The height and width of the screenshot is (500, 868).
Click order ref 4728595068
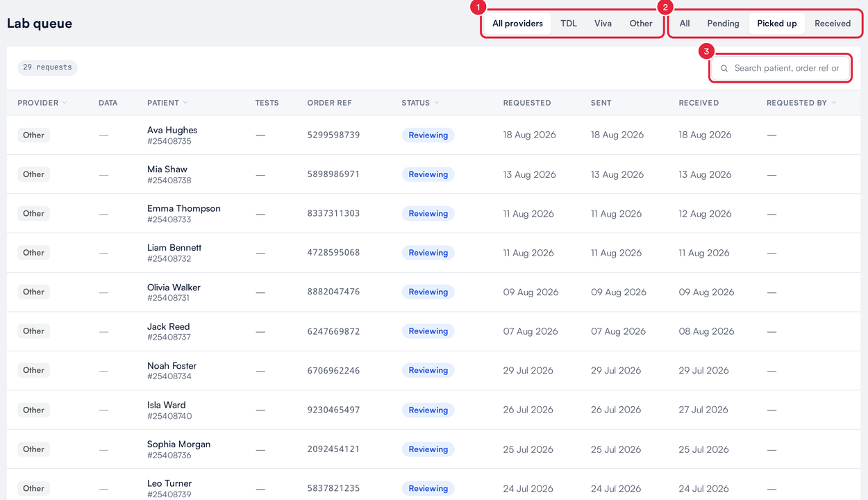[334, 253]
